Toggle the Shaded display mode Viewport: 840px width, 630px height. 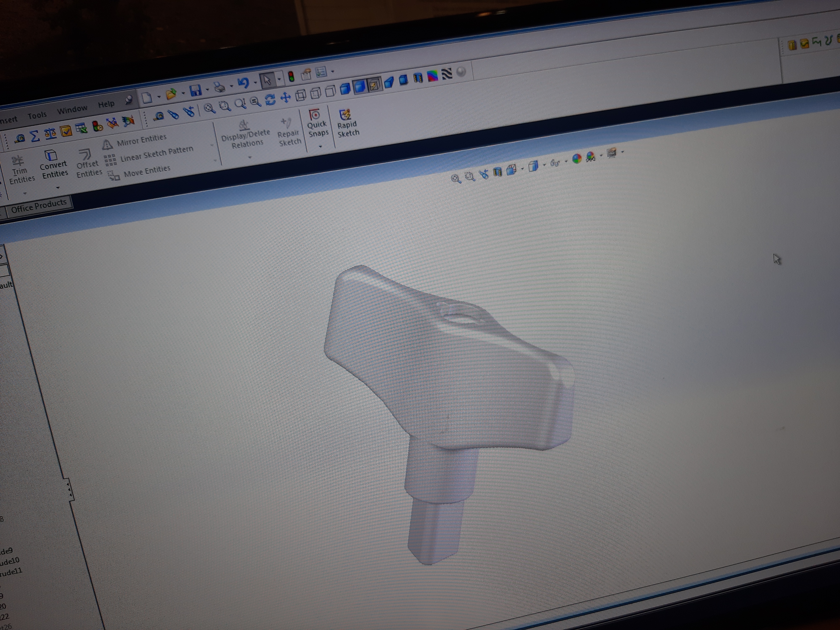[359, 87]
